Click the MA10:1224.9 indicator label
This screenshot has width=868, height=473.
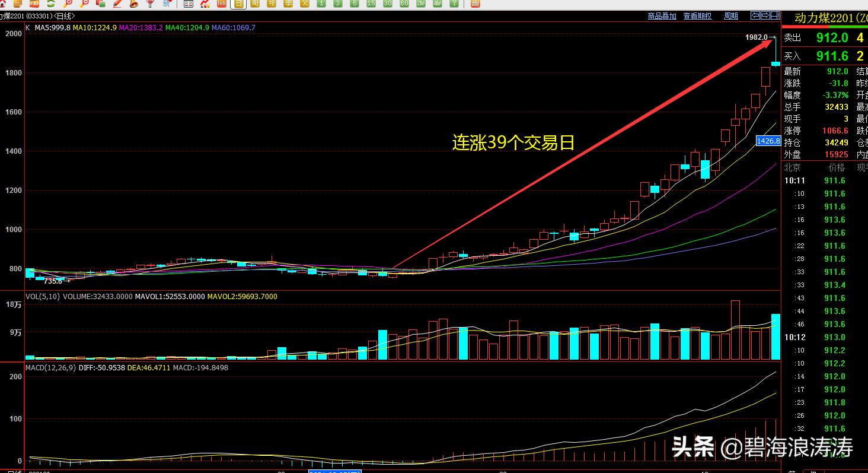(x=95, y=28)
